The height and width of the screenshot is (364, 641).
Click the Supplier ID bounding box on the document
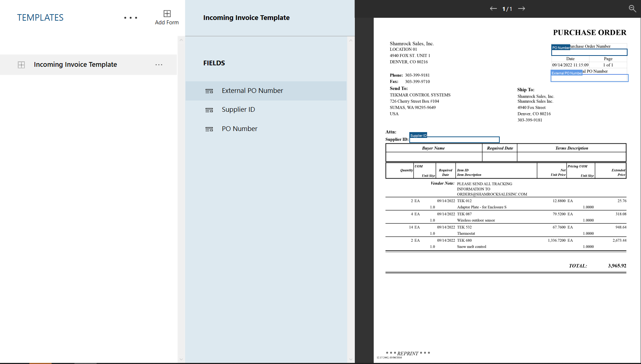[454, 139]
